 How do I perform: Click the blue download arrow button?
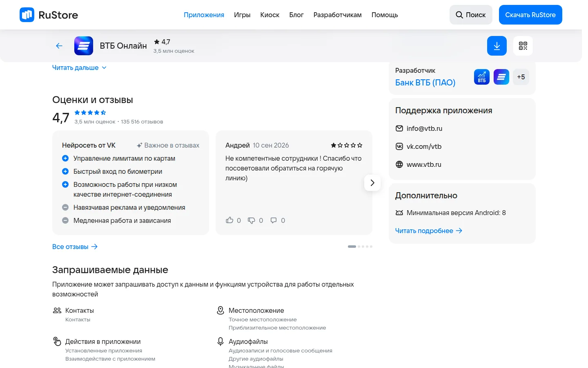tap(497, 46)
